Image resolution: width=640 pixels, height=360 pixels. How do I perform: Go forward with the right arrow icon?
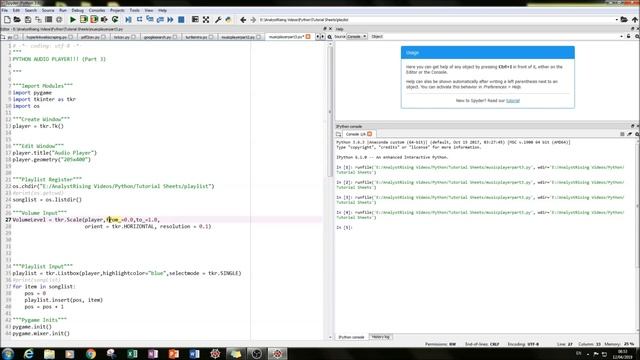click(x=253, y=20)
